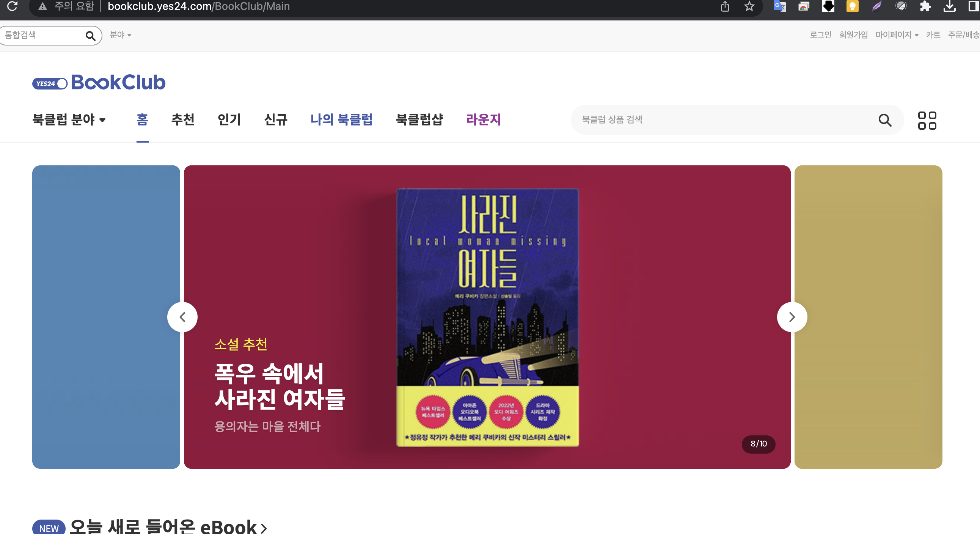Click the browser reload icon
The image size is (980, 534).
click(12, 6)
